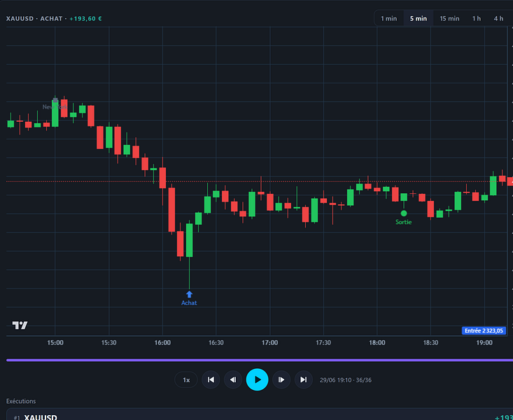Select the 1 h timeframe

point(477,19)
